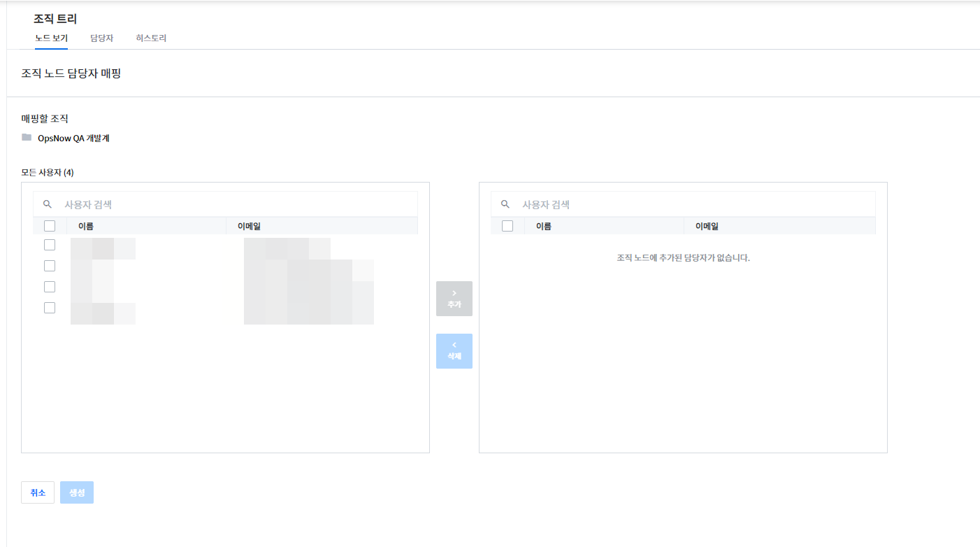Focus the 사용자 검색 field in the right panel
Image resolution: width=980 pixels, height=547 pixels.
click(696, 204)
